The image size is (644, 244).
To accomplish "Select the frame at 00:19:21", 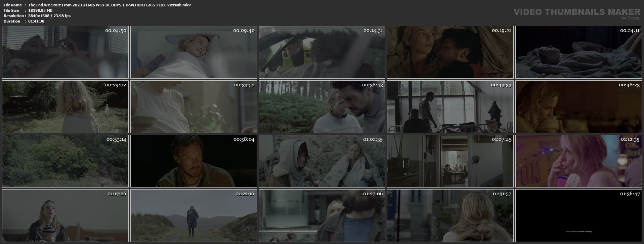I will [x=450, y=52].
